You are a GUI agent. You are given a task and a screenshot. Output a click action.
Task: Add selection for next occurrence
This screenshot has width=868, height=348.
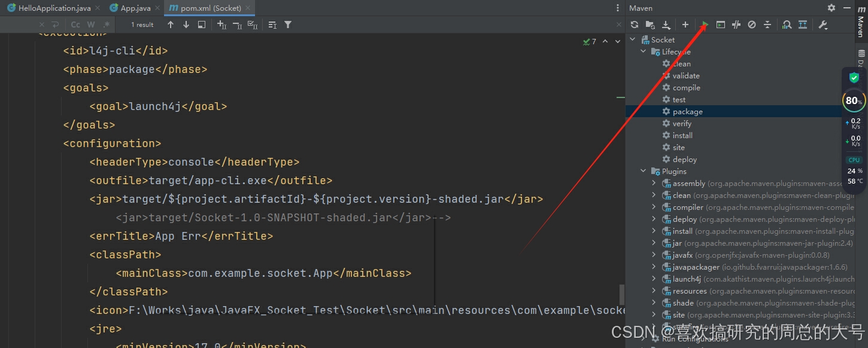(221, 25)
